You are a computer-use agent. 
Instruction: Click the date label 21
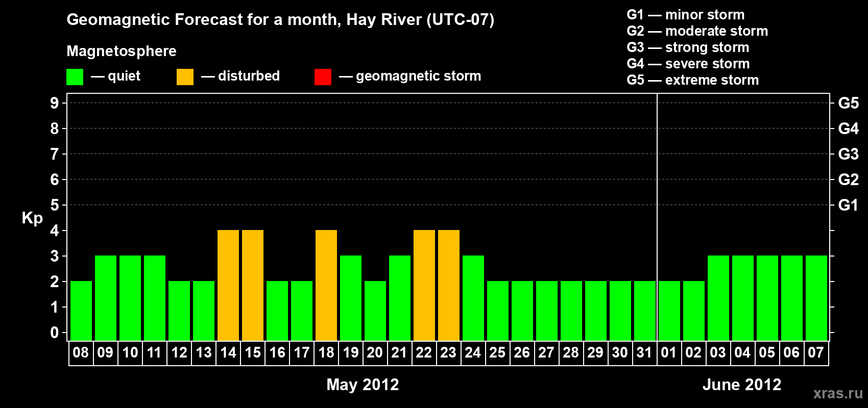click(399, 353)
